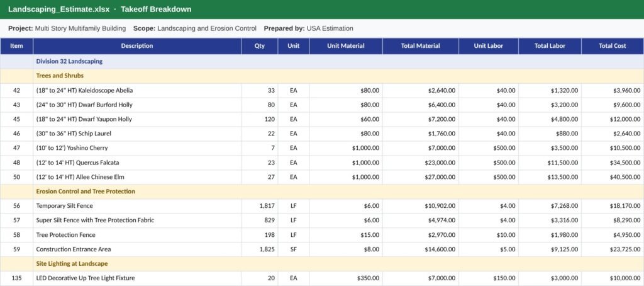Viewport: 644px width, 286px height.
Task: Click total labor $11,500.00 cell
Action: tap(550, 163)
